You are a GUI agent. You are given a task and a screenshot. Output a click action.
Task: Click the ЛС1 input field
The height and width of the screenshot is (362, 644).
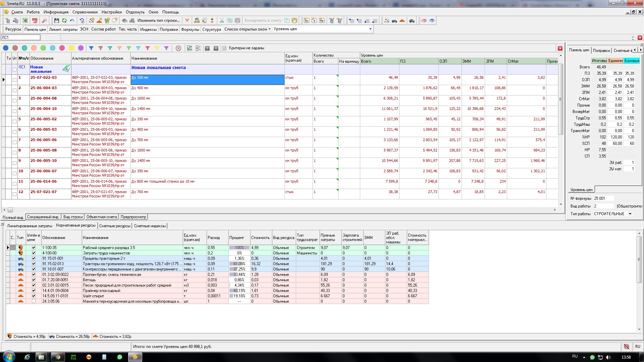click(x=20, y=38)
